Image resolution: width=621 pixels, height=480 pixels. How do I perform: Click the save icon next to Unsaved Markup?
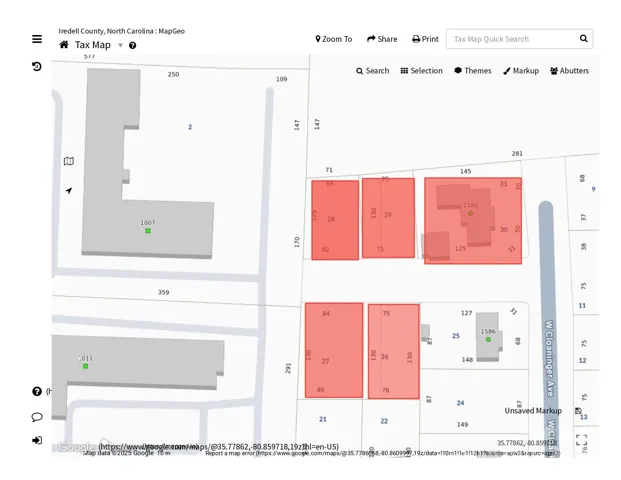578,411
